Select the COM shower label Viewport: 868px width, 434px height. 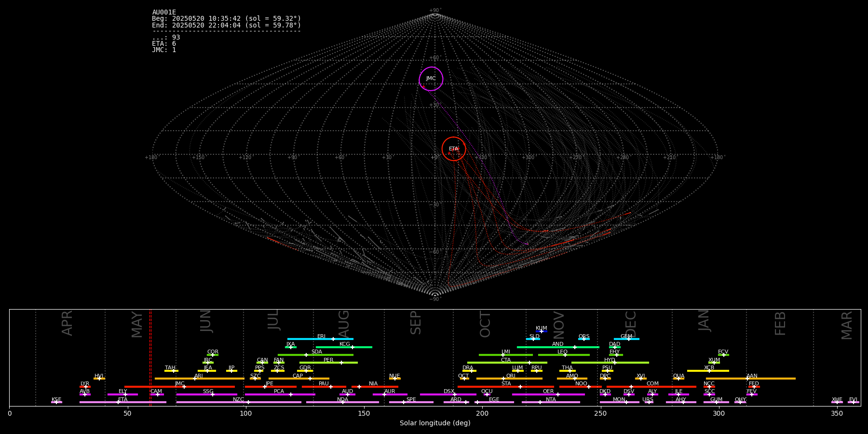(652, 384)
